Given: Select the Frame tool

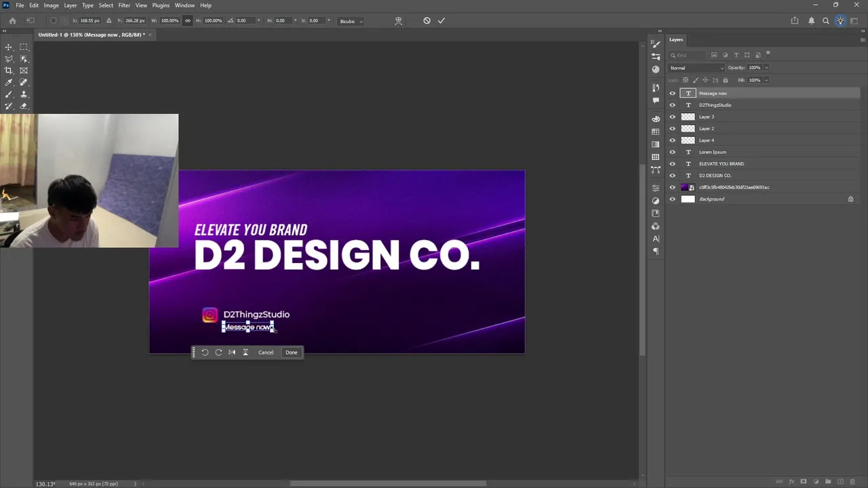Looking at the screenshot, I should [24, 70].
